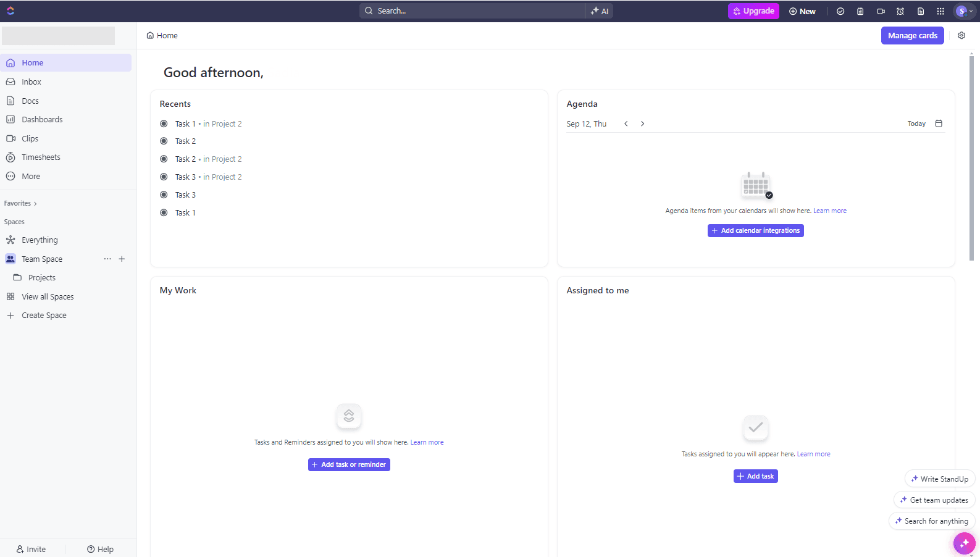Open Team Space ellipsis options
This screenshot has width=980, height=557.
[x=107, y=259]
